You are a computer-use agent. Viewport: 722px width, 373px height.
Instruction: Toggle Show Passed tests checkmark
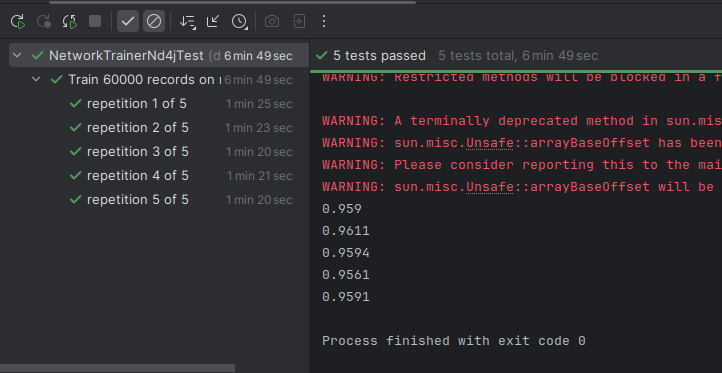click(128, 21)
